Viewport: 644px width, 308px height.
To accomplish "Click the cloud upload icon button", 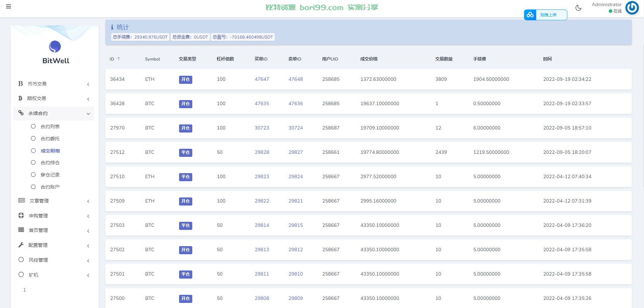I will pos(530,15).
